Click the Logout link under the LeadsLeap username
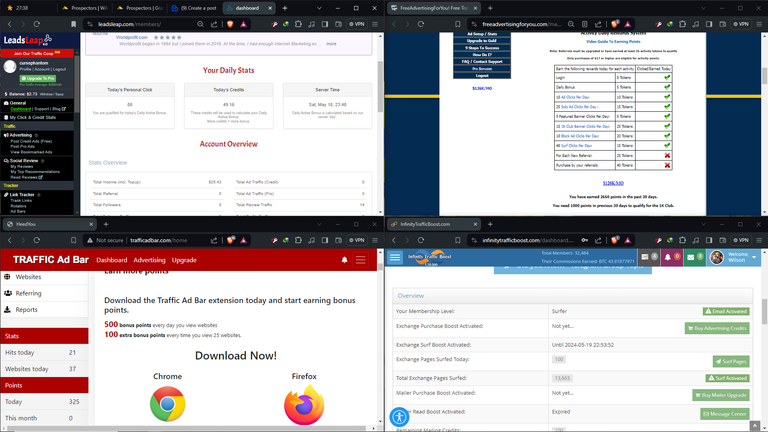The width and height of the screenshot is (768, 432). pyautogui.click(x=60, y=70)
